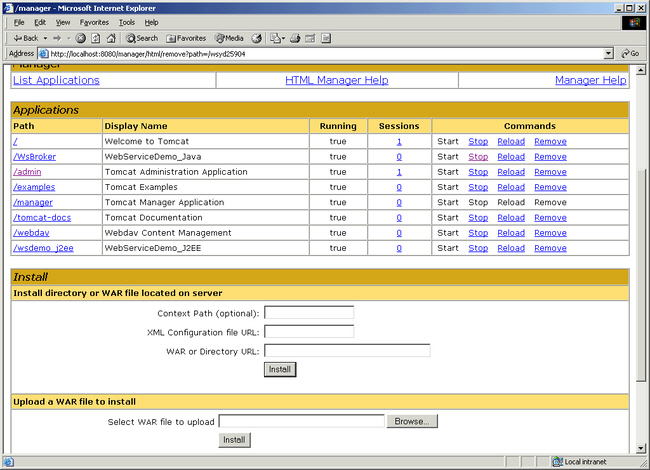Image resolution: width=650 pixels, height=470 pixels.
Task: Open the /WsBroker path link
Action: coord(34,157)
